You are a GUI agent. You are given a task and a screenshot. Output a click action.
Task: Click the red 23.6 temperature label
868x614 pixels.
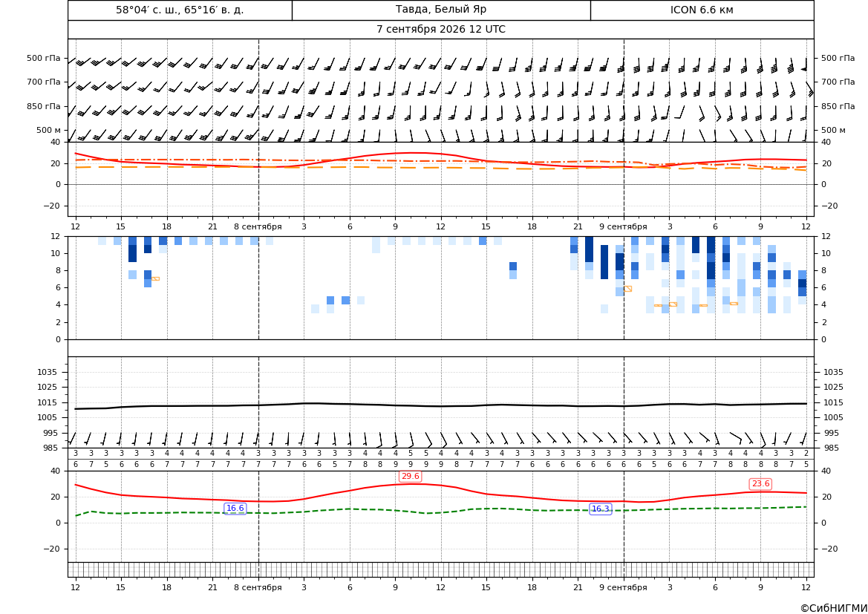[x=760, y=484]
